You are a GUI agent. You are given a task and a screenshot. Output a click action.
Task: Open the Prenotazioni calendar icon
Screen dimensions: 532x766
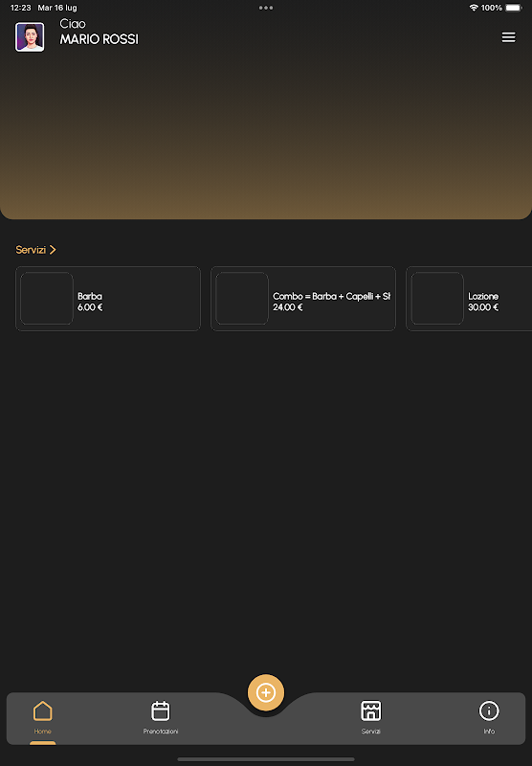[x=160, y=710]
